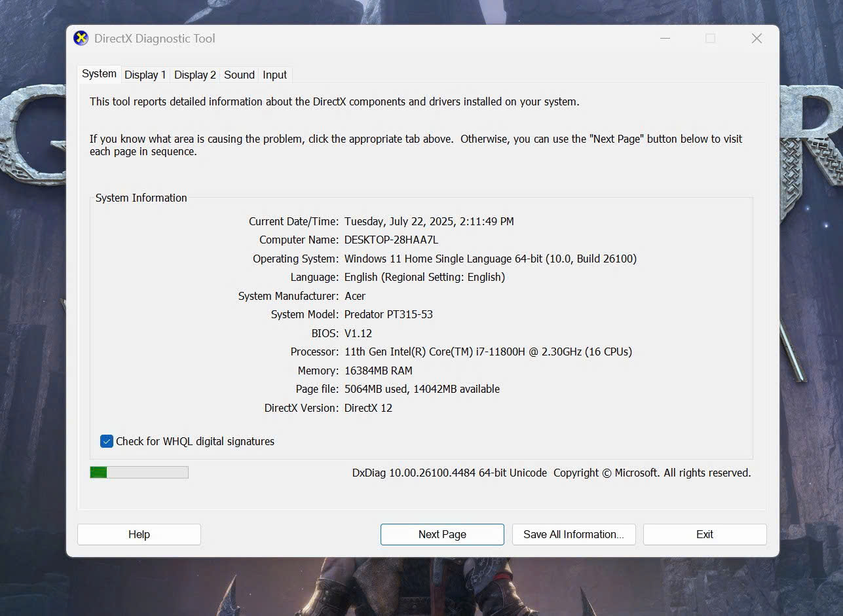Click the page file usage value
843x616 pixels.
(422, 389)
